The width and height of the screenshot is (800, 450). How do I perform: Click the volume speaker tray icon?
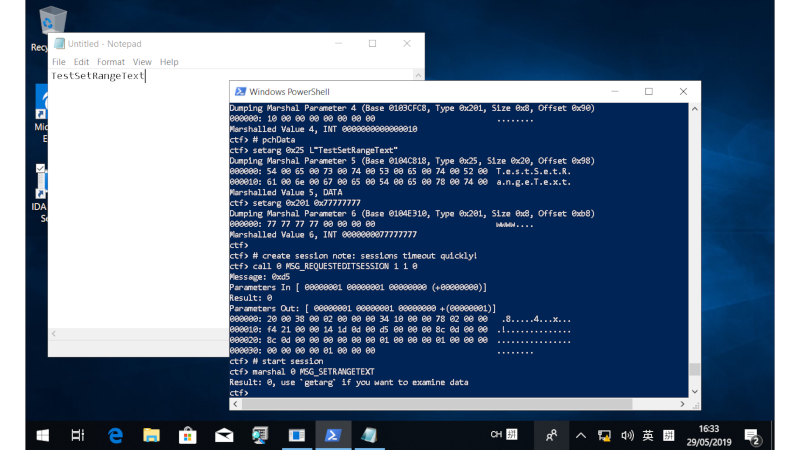[627, 435]
